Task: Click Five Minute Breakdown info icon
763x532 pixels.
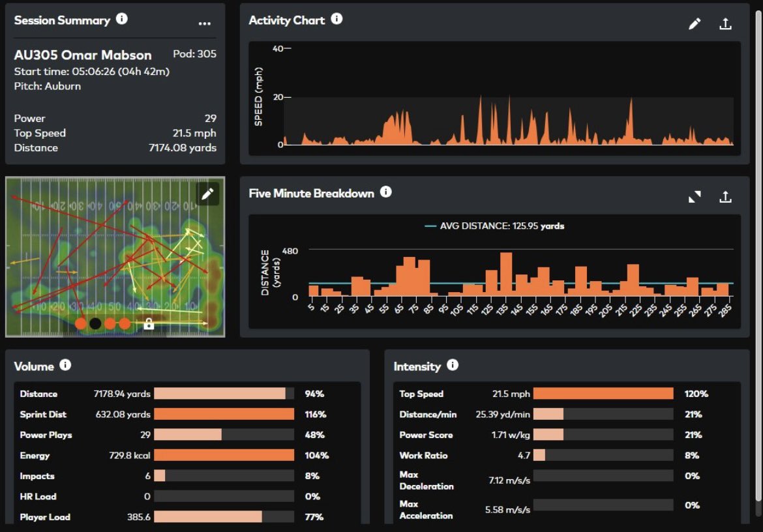Action: point(386,192)
